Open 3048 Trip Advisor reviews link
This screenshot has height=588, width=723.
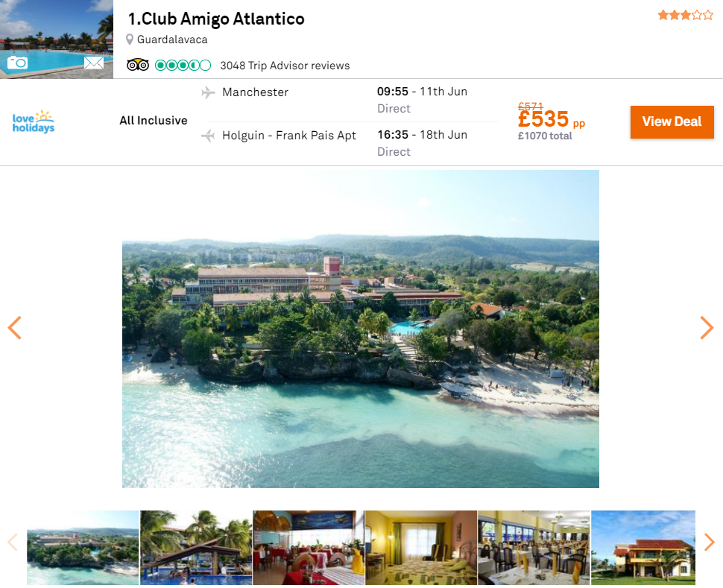[x=285, y=66]
